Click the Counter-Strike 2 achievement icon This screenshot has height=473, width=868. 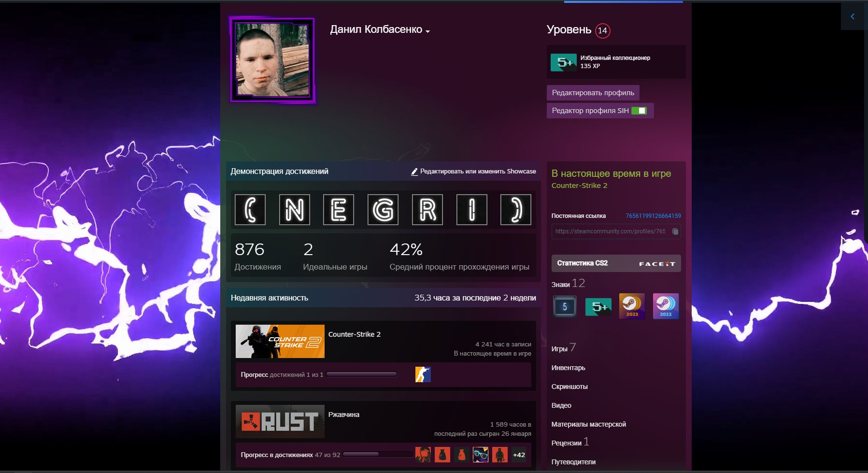pyautogui.click(x=423, y=374)
